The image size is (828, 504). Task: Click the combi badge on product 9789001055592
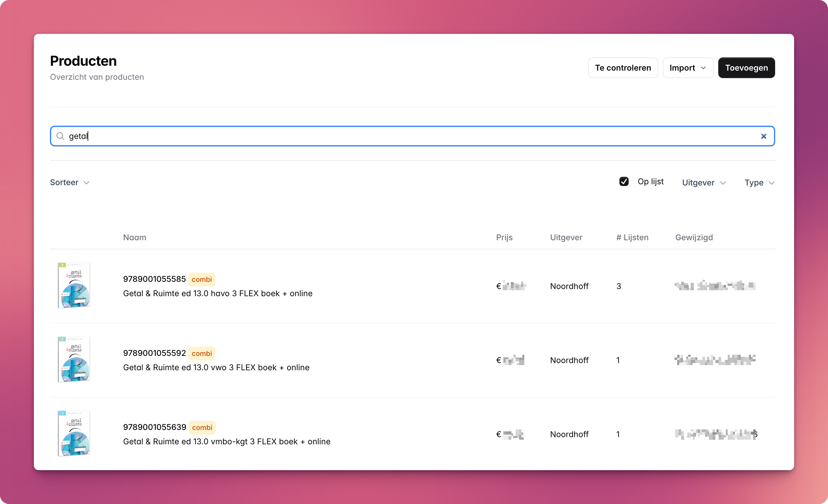pyautogui.click(x=202, y=353)
